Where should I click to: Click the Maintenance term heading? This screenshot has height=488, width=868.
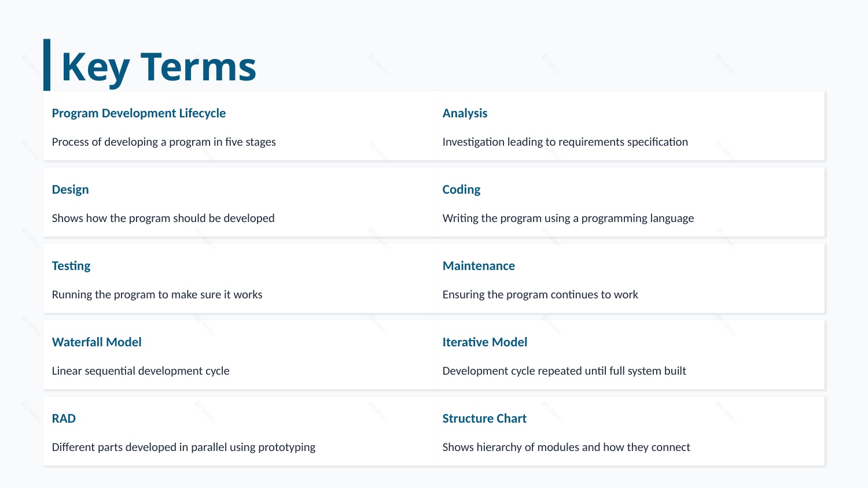tap(479, 266)
